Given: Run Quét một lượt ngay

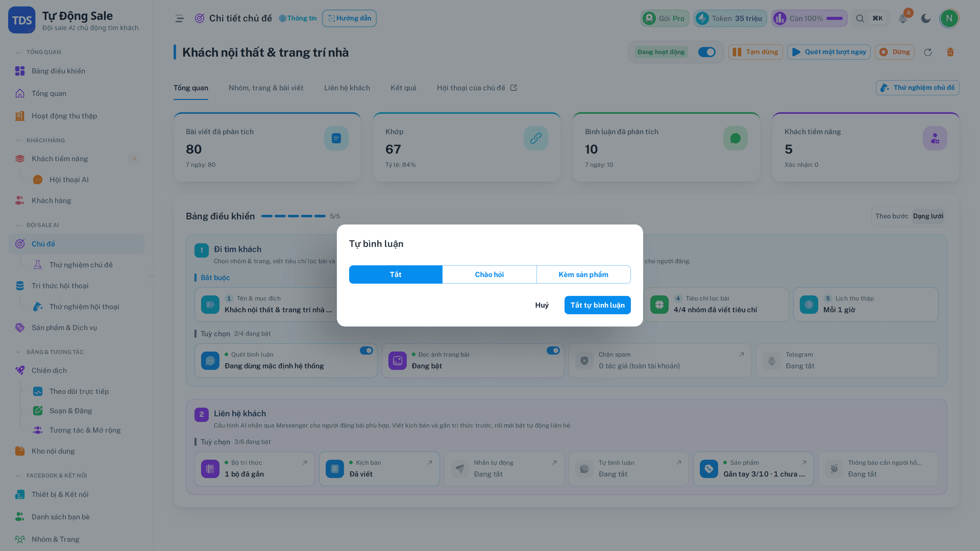Looking at the screenshot, I should [829, 52].
